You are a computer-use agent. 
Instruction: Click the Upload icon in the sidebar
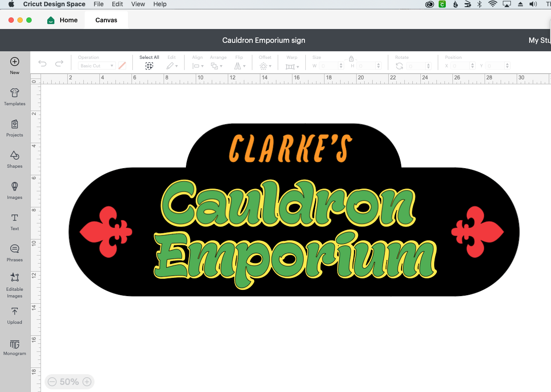coord(14,315)
